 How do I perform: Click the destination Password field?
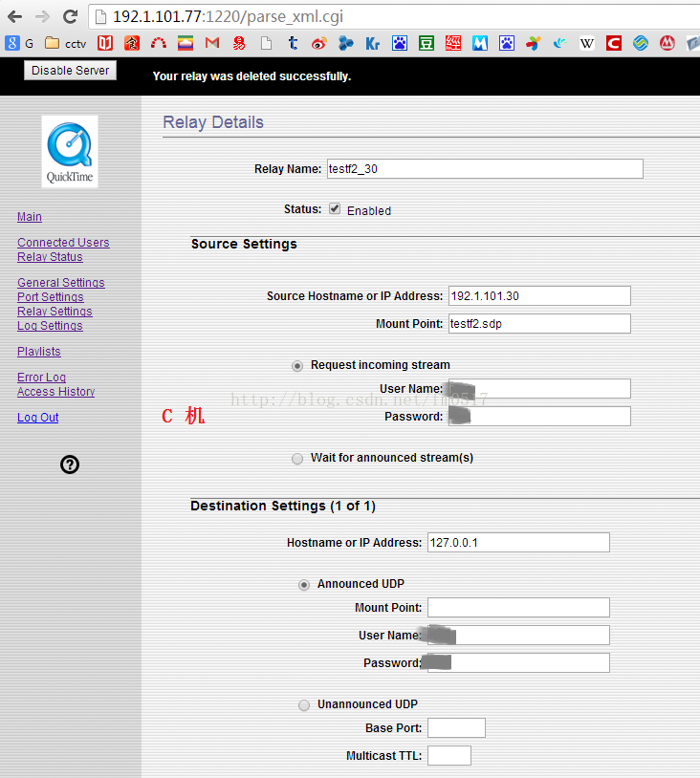point(519,663)
